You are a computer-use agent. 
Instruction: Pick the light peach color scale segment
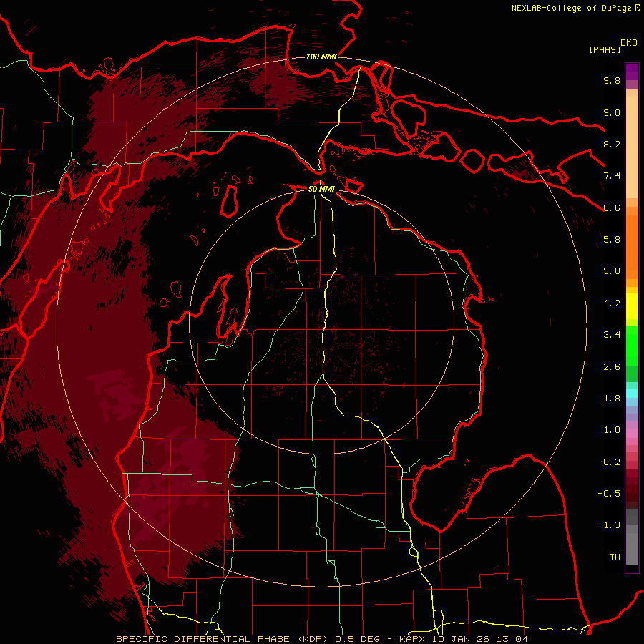632,148
